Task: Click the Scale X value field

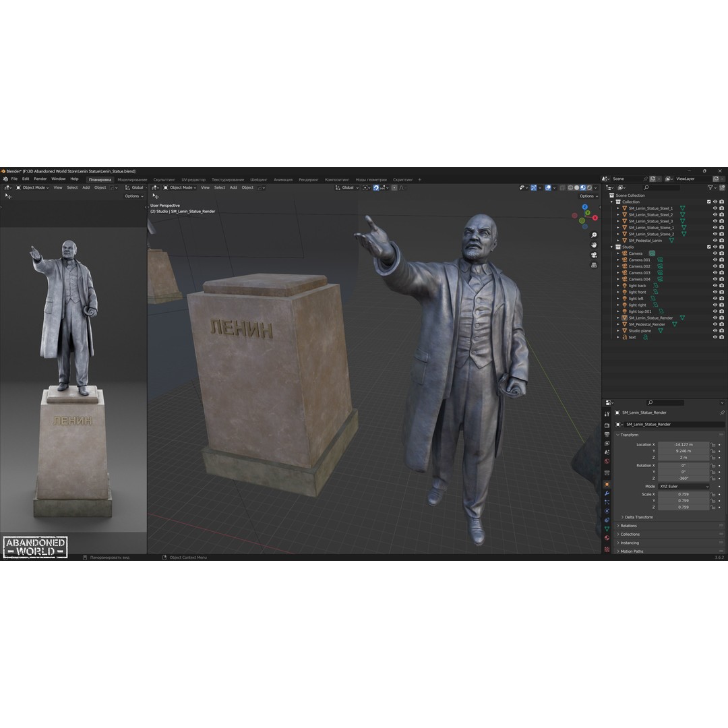Action: pyautogui.click(x=684, y=495)
